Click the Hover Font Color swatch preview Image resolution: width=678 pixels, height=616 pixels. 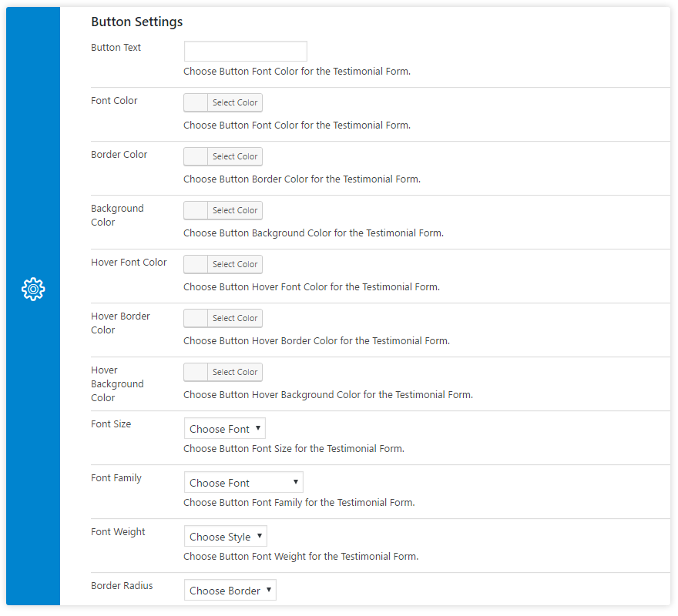click(196, 264)
